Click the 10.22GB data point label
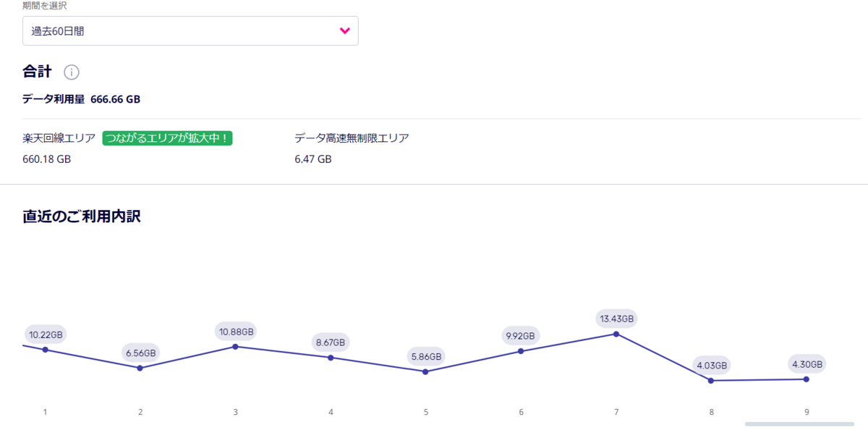 (46, 334)
